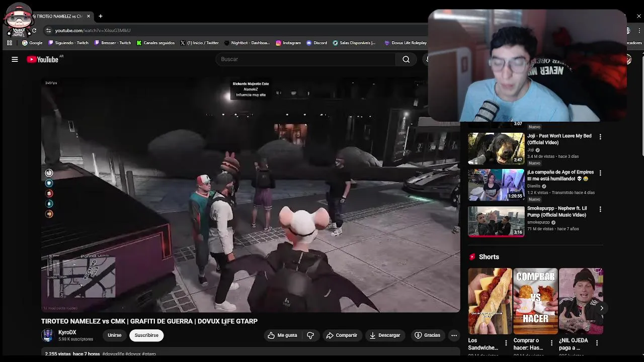Like the video with Me gusta
Viewport: 644px width, 362px height.
coord(282,335)
